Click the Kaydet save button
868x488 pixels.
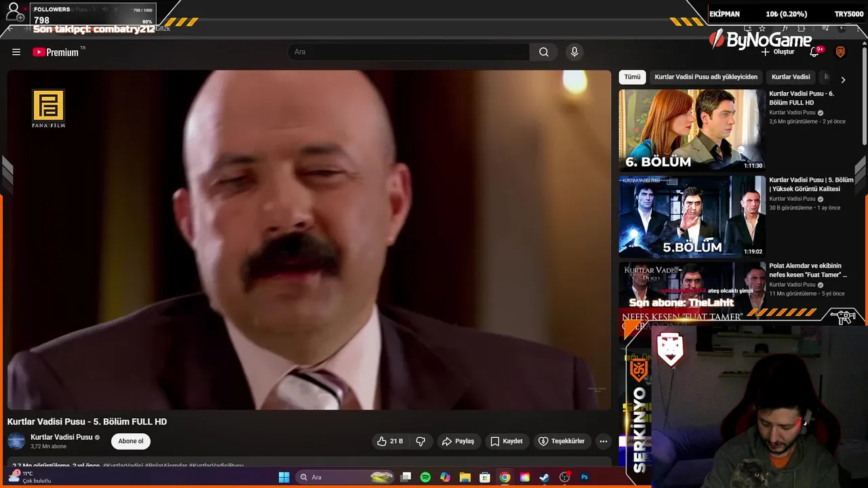coord(507,441)
